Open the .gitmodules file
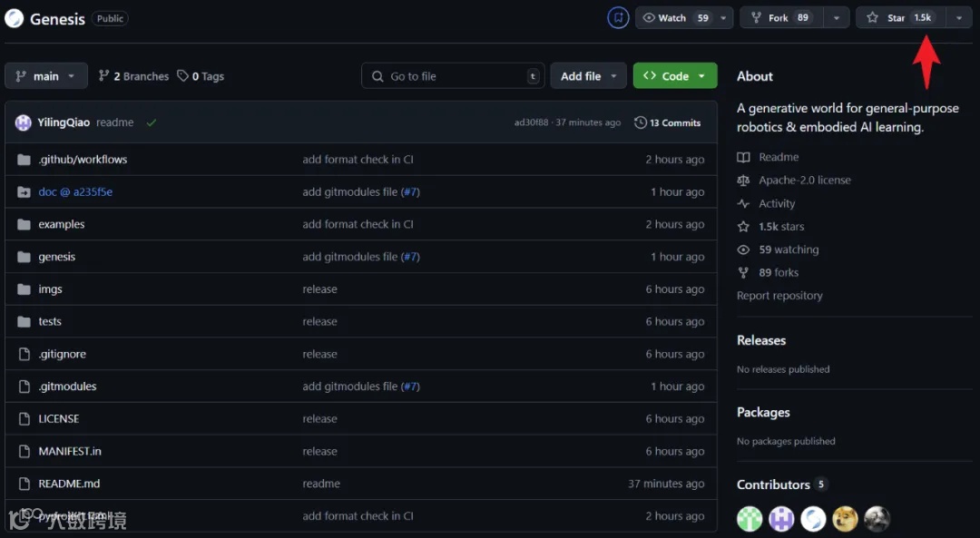This screenshot has width=980, height=538. coord(67,386)
